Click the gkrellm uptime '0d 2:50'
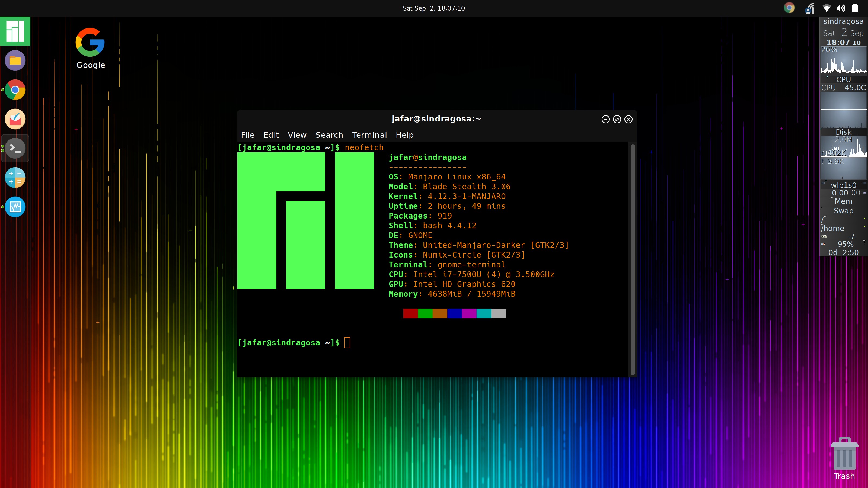The height and width of the screenshot is (488, 868). click(843, 253)
